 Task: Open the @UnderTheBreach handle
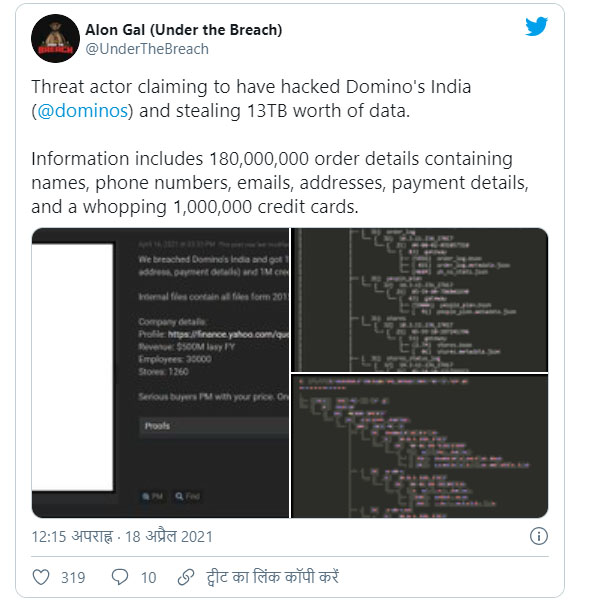[147, 49]
